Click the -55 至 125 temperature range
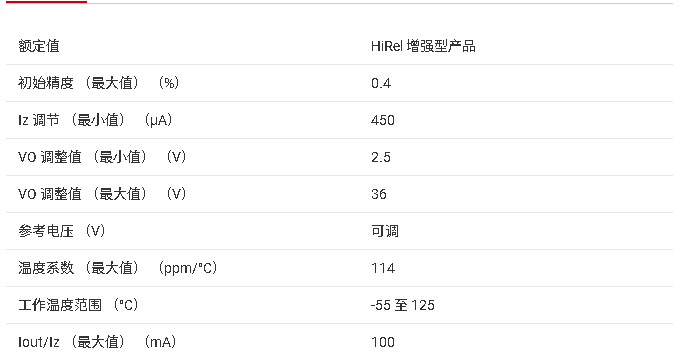Image resolution: width=682 pixels, height=360 pixels. coord(403,305)
